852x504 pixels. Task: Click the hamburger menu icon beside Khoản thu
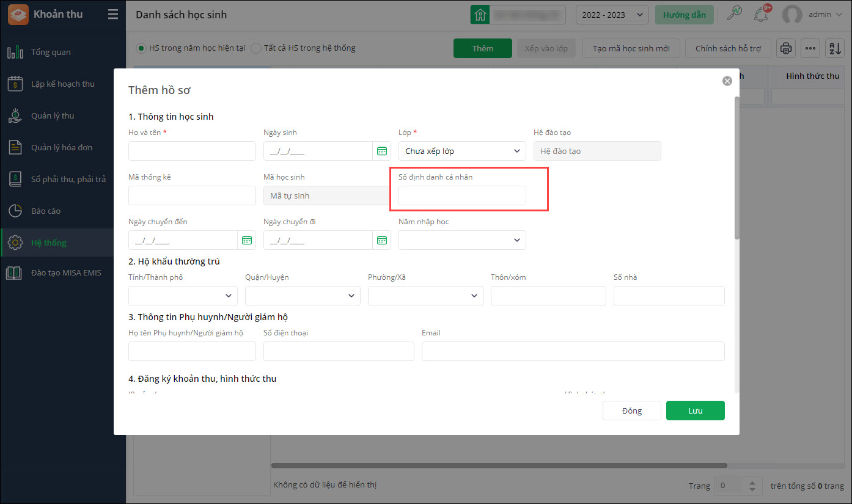pyautogui.click(x=113, y=15)
